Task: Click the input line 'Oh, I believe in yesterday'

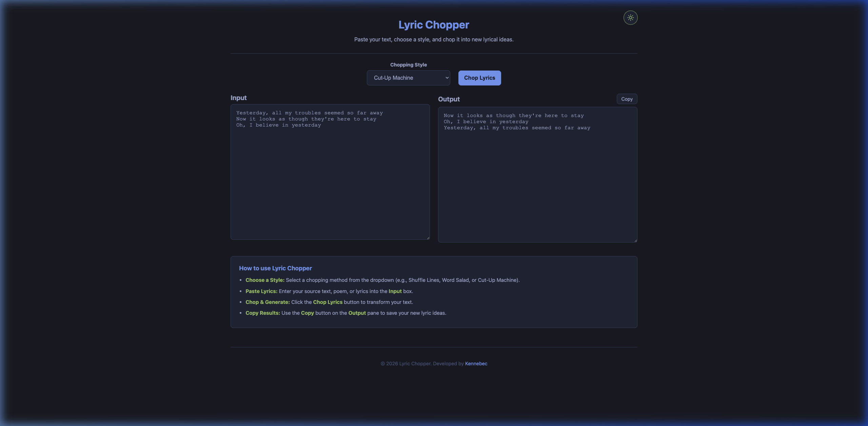Action: click(278, 125)
